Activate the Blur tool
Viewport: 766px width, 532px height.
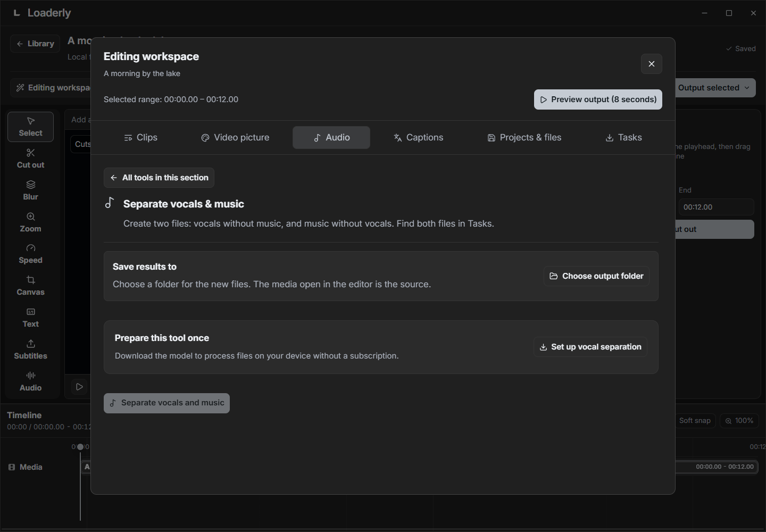(x=30, y=190)
